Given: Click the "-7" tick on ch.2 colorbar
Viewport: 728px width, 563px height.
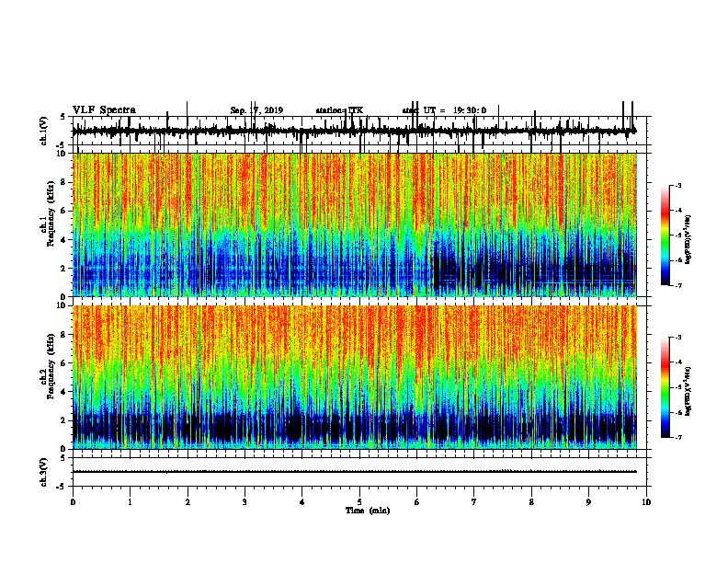Looking at the screenshot, I should coord(677,437).
